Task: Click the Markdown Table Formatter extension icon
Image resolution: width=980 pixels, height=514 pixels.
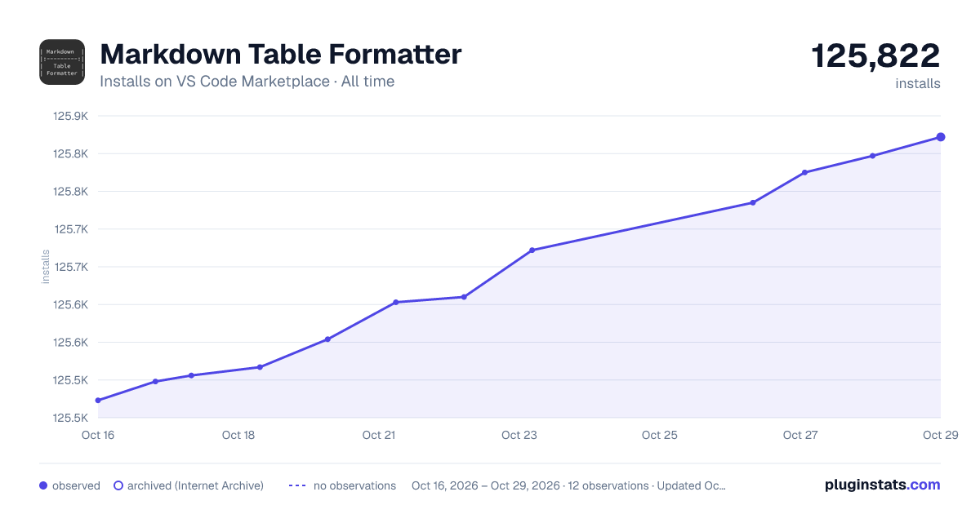Action: (x=62, y=62)
